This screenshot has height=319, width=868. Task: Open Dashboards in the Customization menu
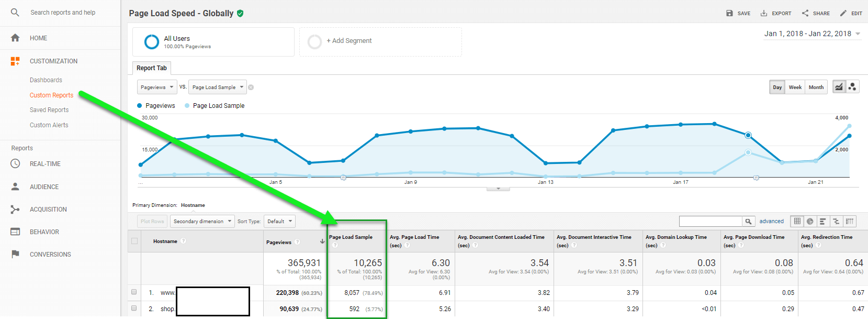click(46, 80)
